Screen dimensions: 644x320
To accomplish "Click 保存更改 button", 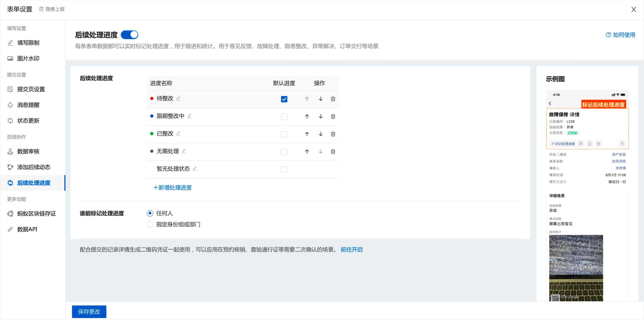I will tap(89, 312).
